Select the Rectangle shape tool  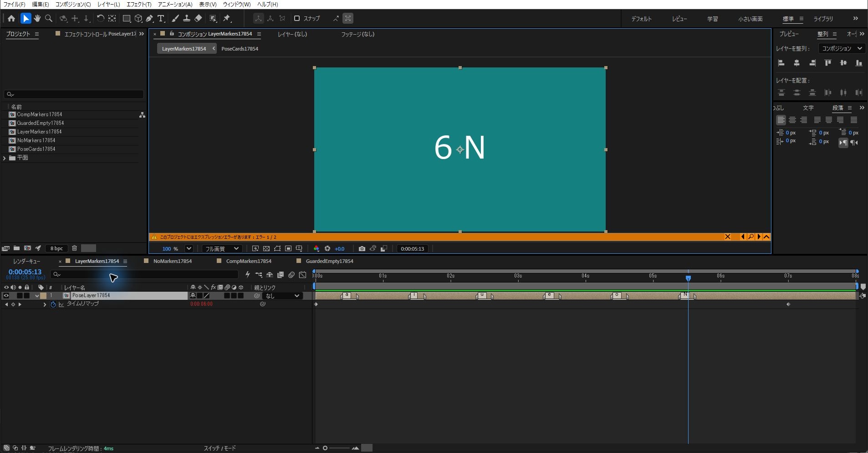127,18
